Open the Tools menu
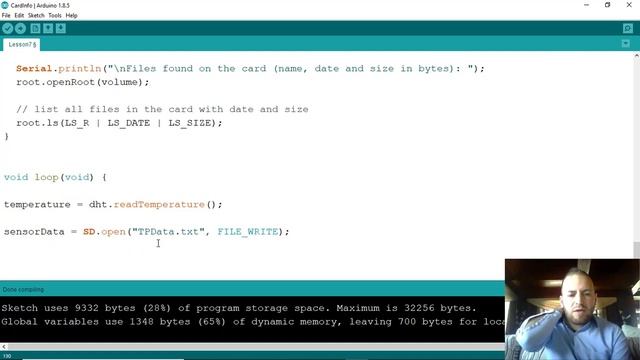The width and height of the screenshot is (640, 360). (55, 16)
